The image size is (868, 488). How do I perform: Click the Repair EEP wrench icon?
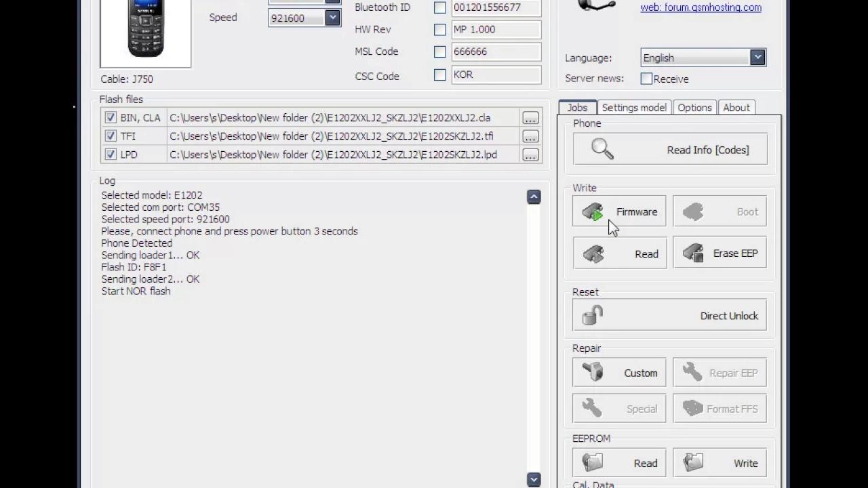[693, 372]
